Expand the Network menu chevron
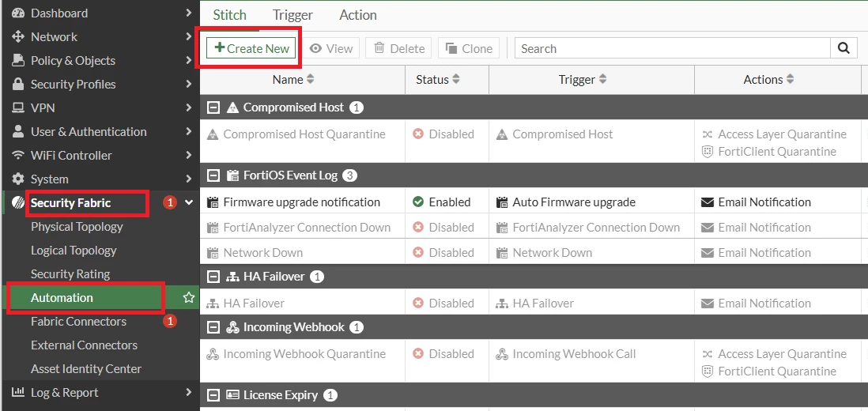This screenshot has width=868, height=411. point(189,36)
